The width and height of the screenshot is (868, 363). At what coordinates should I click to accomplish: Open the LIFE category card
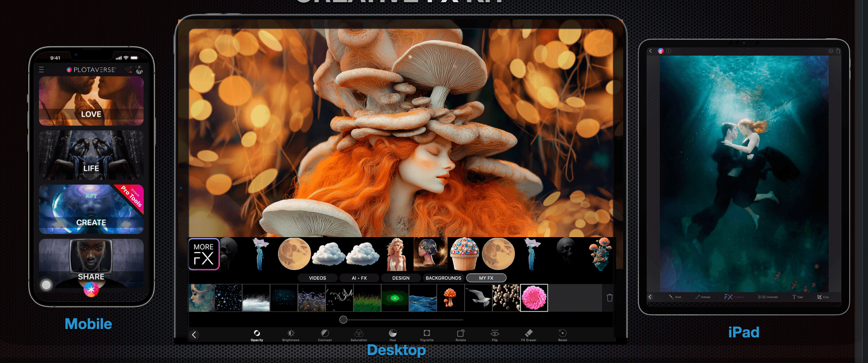91,155
